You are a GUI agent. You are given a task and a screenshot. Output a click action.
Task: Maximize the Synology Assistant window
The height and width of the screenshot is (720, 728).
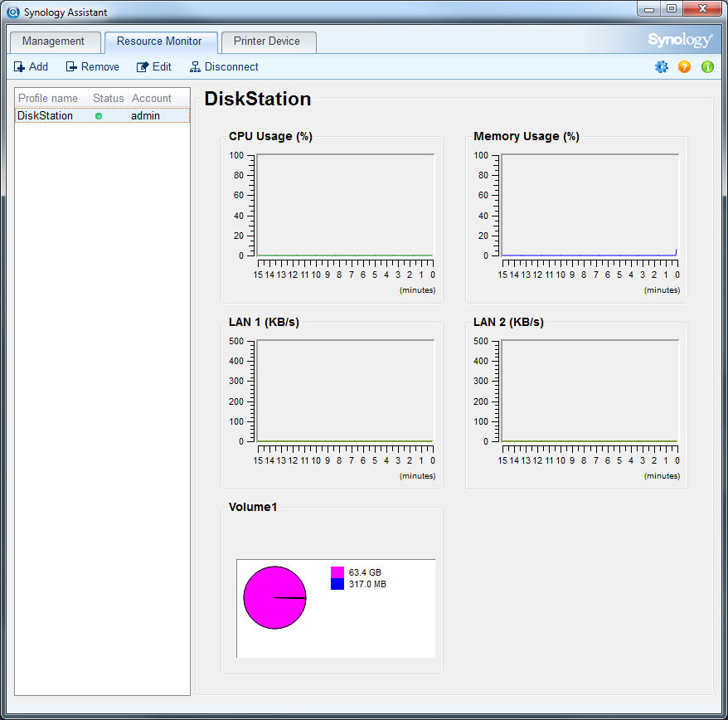pos(672,9)
